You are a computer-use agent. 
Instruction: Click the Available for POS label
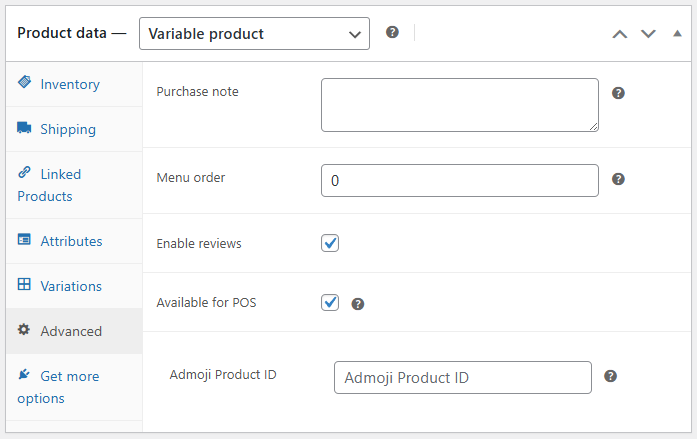click(x=206, y=303)
